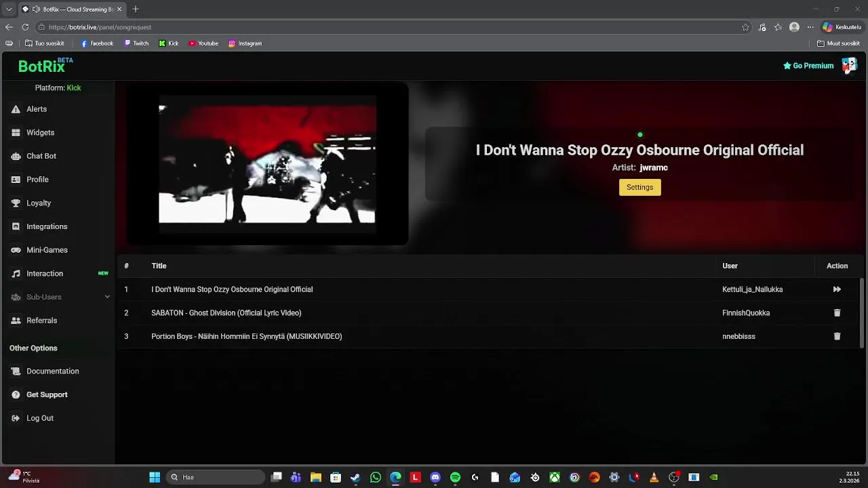Open Spotify from the taskbar
The height and width of the screenshot is (488, 868).
pos(455,477)
